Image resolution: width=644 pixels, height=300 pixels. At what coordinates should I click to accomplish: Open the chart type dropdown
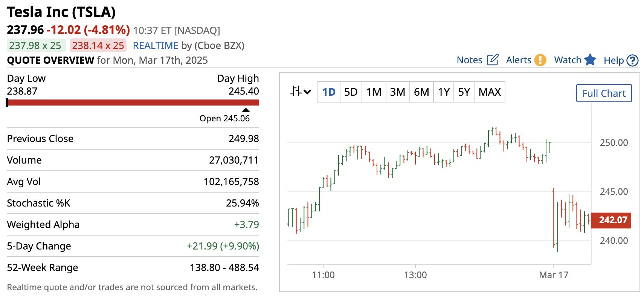pos(301,92)
